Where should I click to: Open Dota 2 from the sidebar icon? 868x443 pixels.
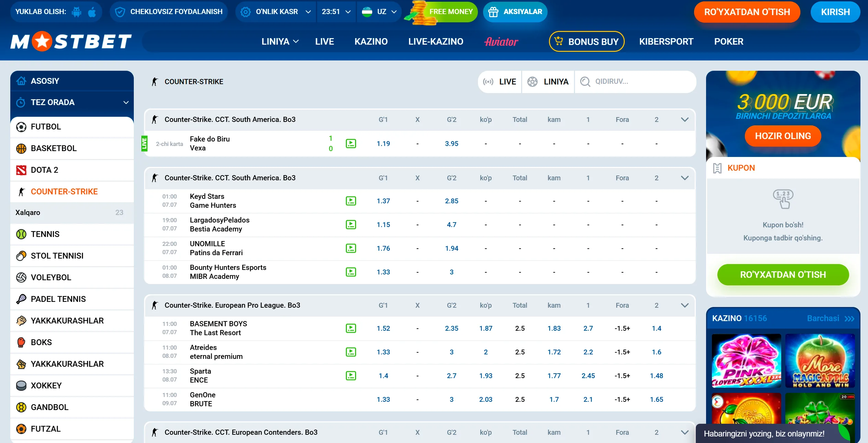pos(21,170)
